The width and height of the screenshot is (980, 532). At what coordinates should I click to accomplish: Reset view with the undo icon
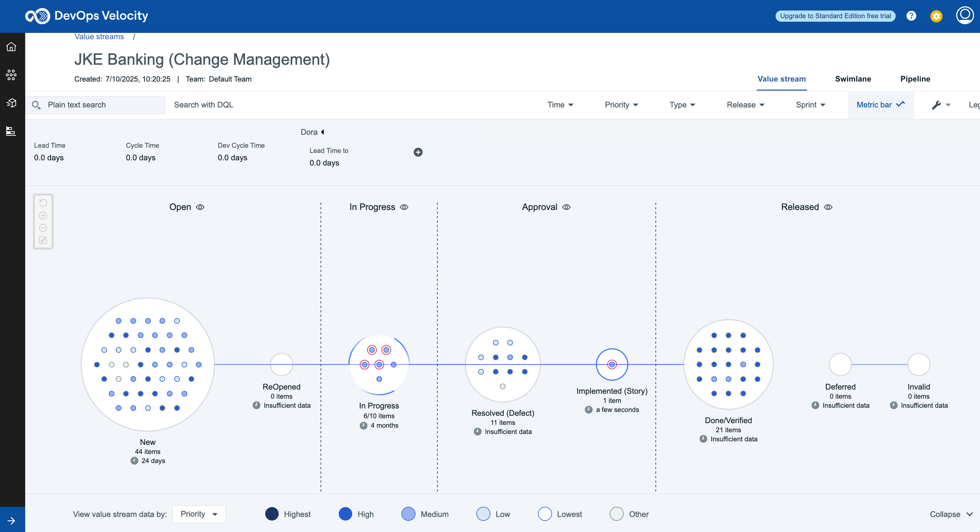click(43, 203)
